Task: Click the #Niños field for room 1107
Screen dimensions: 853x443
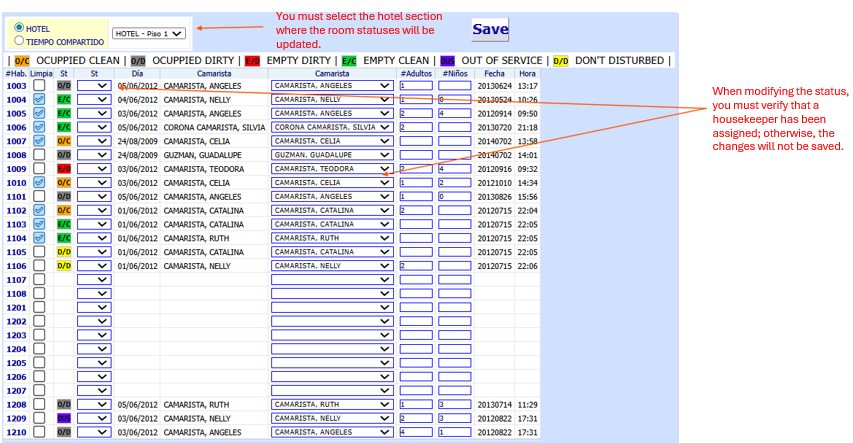Action: point(454,280)
